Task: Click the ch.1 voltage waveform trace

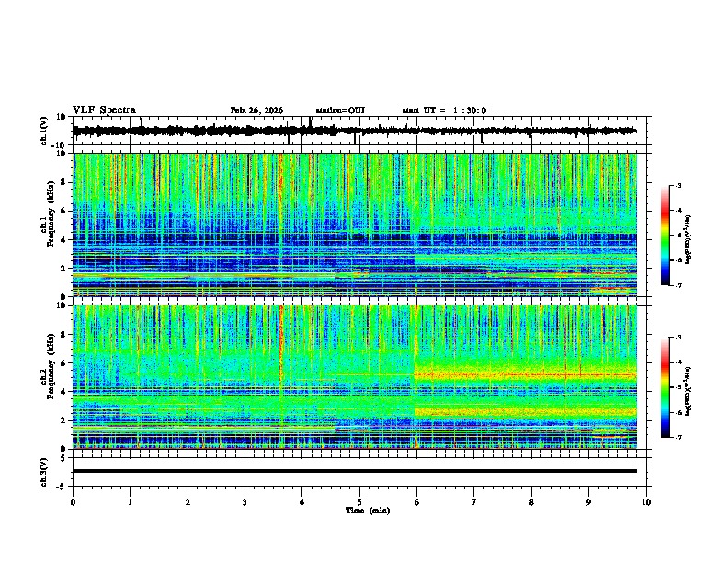Action: (x=355, y=131)
